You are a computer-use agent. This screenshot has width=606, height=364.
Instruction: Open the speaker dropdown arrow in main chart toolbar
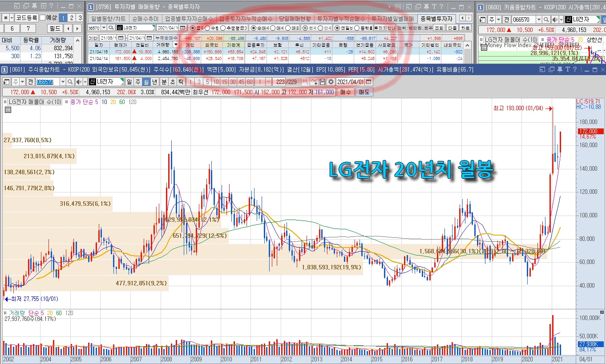point(85,82)
